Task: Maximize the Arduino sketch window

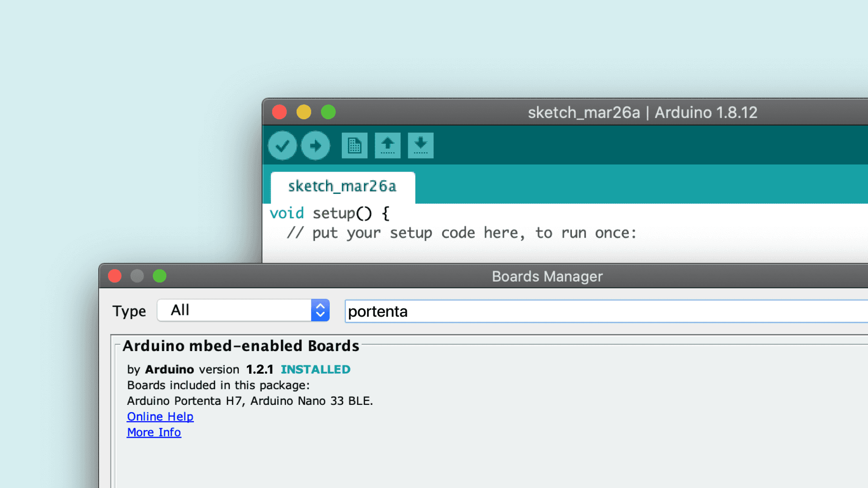Action: tap(328, 112)
